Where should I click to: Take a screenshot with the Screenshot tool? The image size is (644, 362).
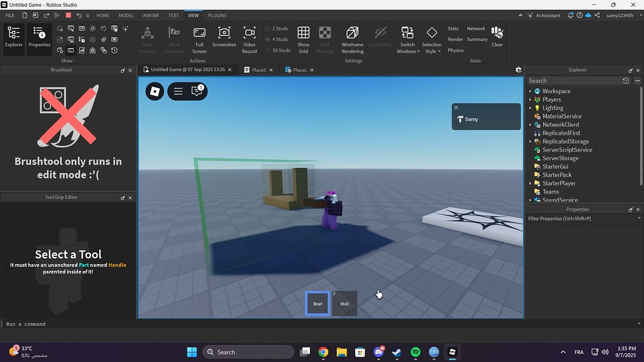tap(224, 38)
